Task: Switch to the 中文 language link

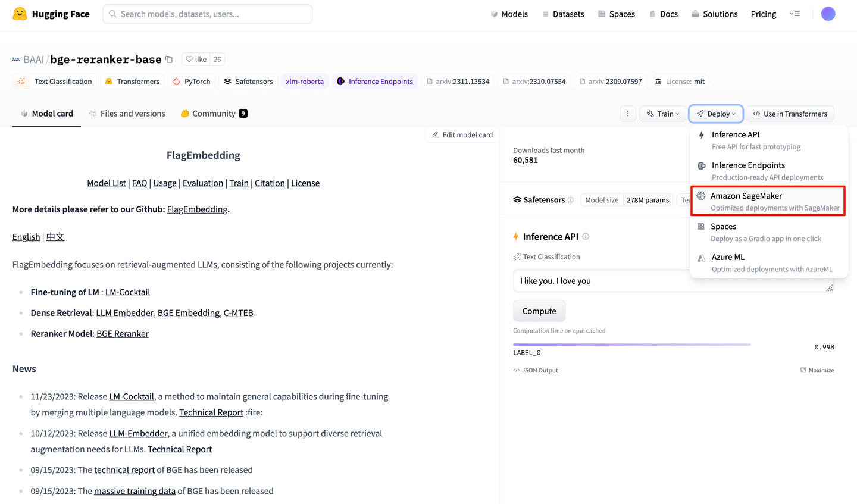Action: click(55, 237)
